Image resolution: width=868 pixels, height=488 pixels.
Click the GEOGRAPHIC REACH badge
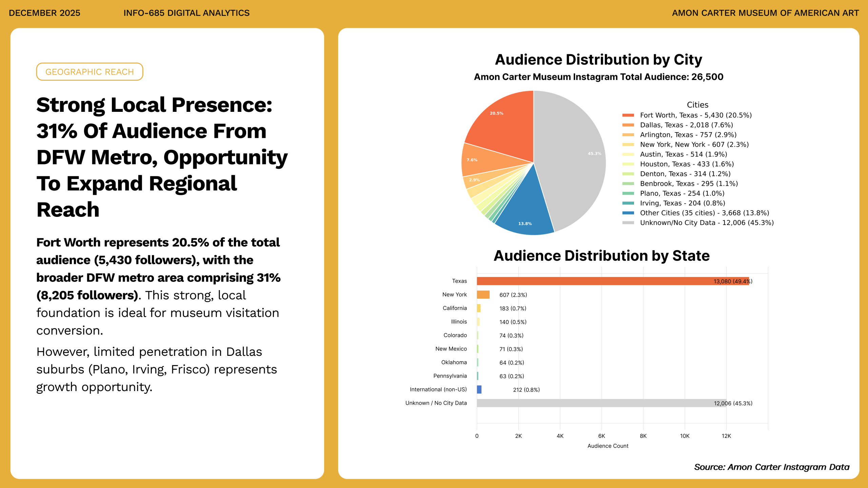pos(90,72)
